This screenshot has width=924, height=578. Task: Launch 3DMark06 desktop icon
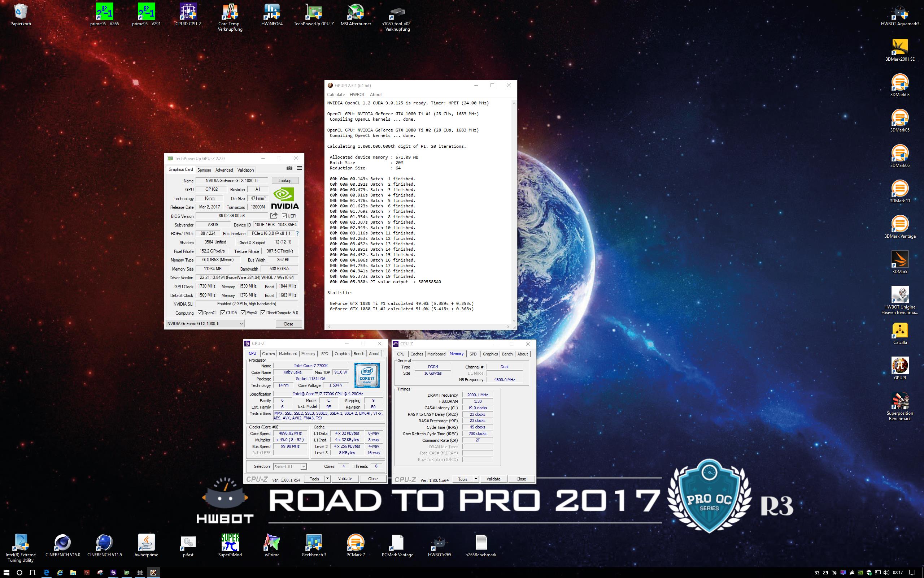point(900,156)
